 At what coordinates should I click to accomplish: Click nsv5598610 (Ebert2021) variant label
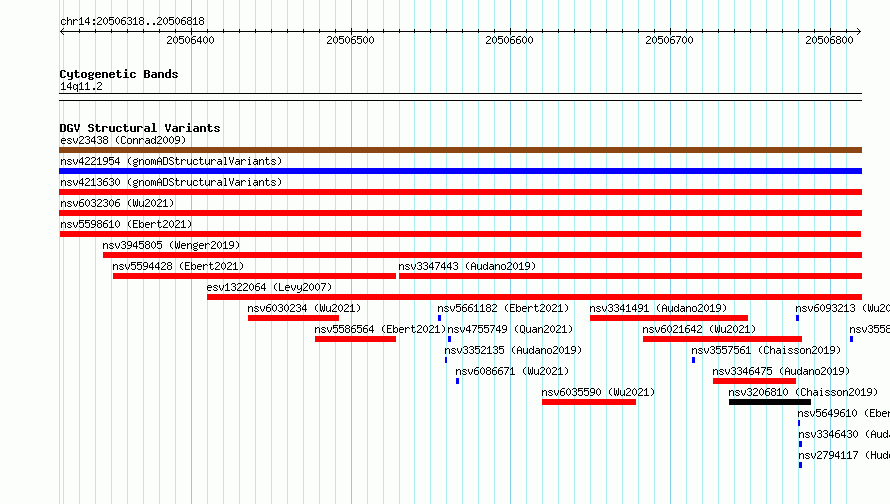click(126, 224)
